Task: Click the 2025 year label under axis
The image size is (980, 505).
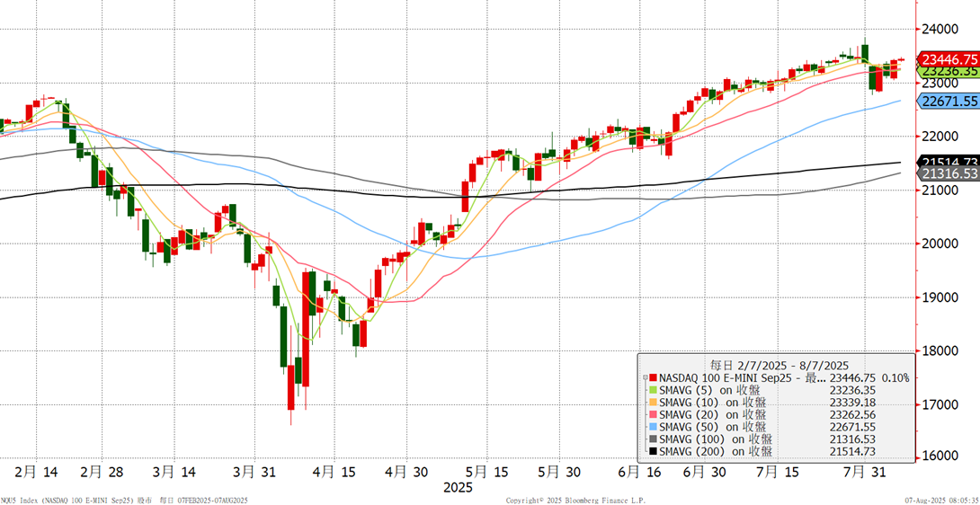Action: (x=457, y=487)
